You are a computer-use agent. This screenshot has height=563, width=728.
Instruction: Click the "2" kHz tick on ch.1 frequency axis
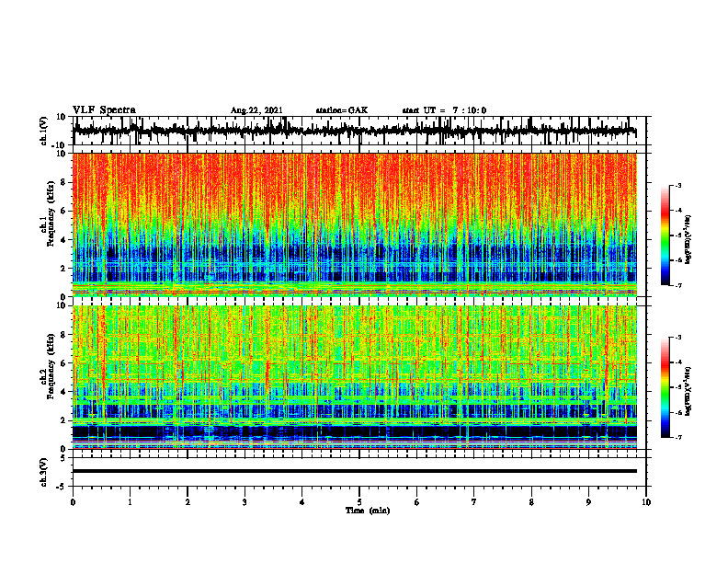[64, 268]
